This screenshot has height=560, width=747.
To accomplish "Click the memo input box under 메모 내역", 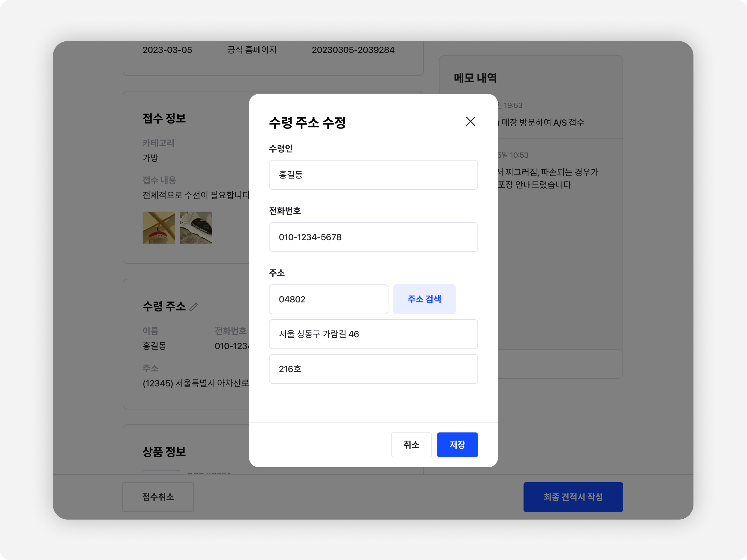I will pyautogui.click(x=561, y=364).
